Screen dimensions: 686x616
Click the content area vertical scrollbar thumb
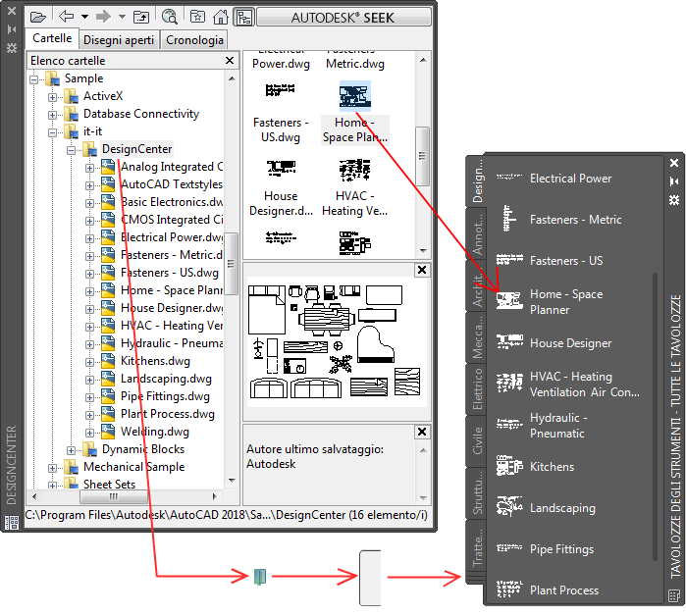click(x=423, y=156)
